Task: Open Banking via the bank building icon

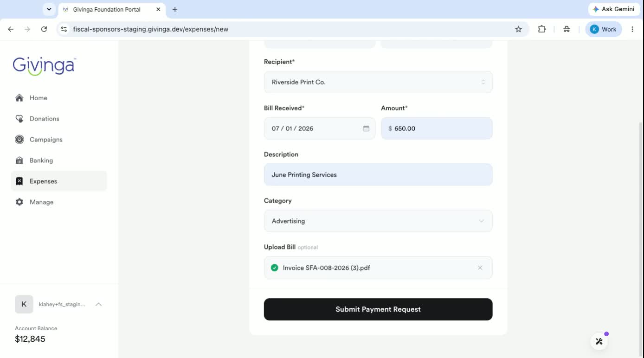Action: pos(19,160)
